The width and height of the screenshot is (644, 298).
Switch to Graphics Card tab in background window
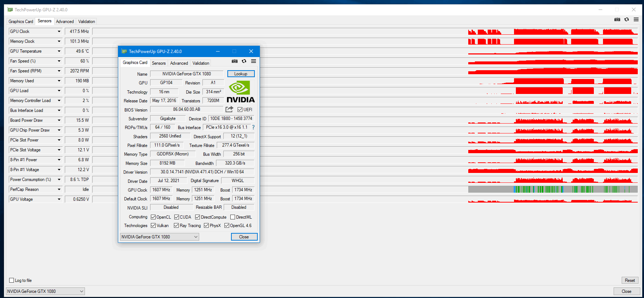(21, 22)
